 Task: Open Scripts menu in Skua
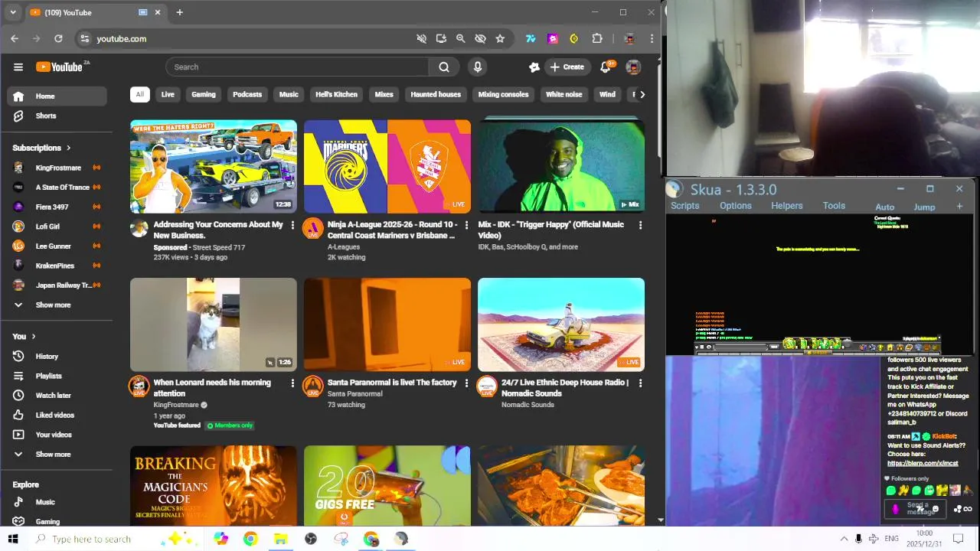pyautogui.click(x=684, y=206)
